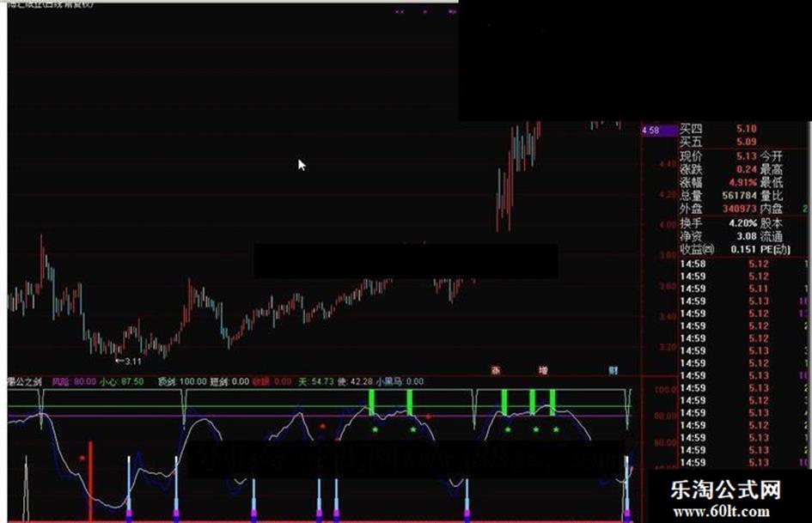This screenshot has width=812, height=523.
Task: Click the 涨 event marker below the chart
Action: click(x=496, y=370)
